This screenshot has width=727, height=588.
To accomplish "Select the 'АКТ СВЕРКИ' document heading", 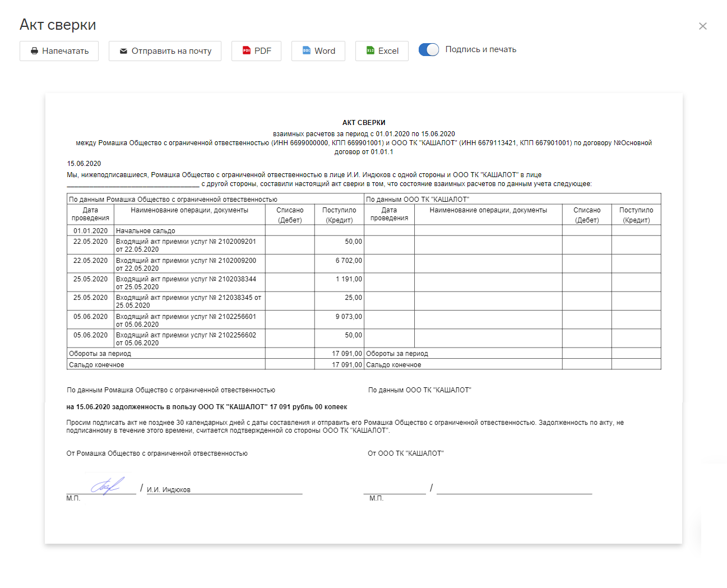I will click(x=364, y=122).
